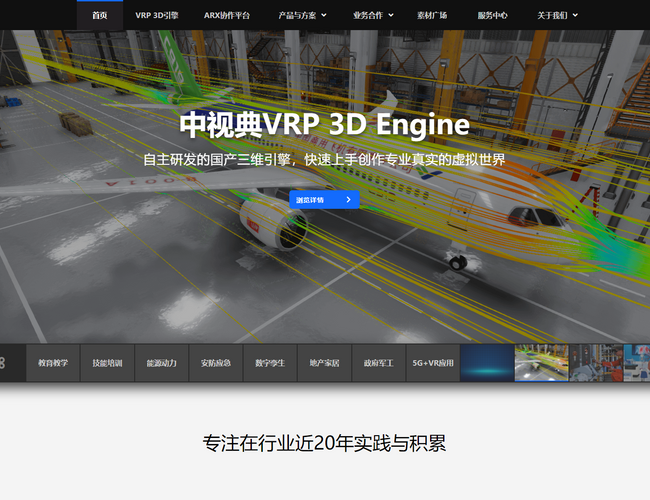
Task: Open 服务中心 from the top navigation
Action: pyautogui.click(x=492, y=16)
